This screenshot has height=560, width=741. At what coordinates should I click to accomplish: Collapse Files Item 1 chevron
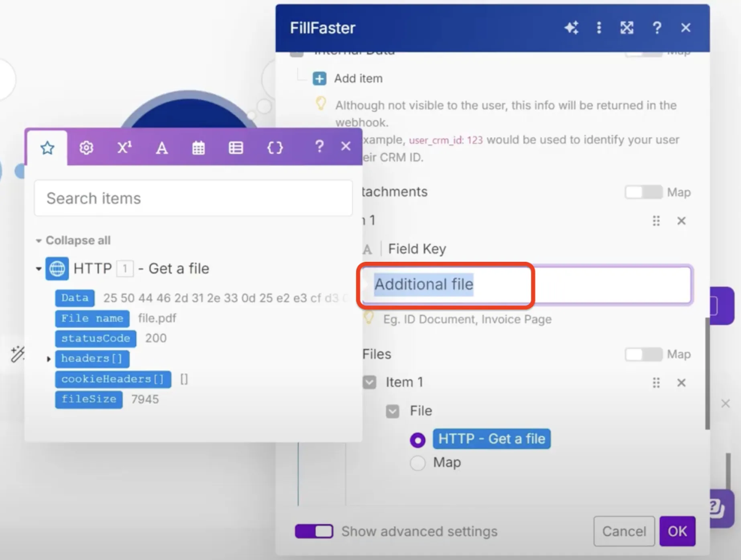click(369, 382)
